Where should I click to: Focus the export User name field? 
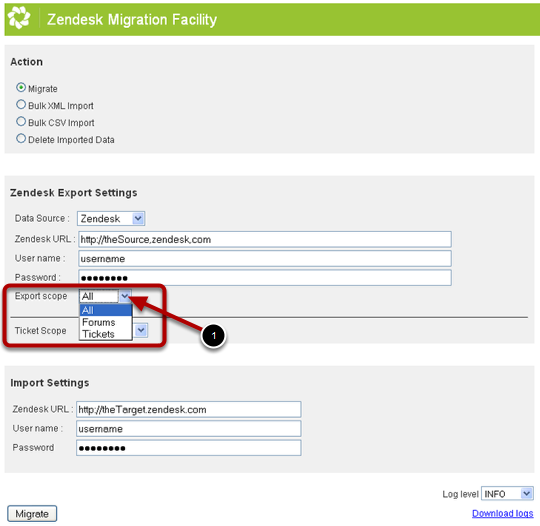point(265,259)
